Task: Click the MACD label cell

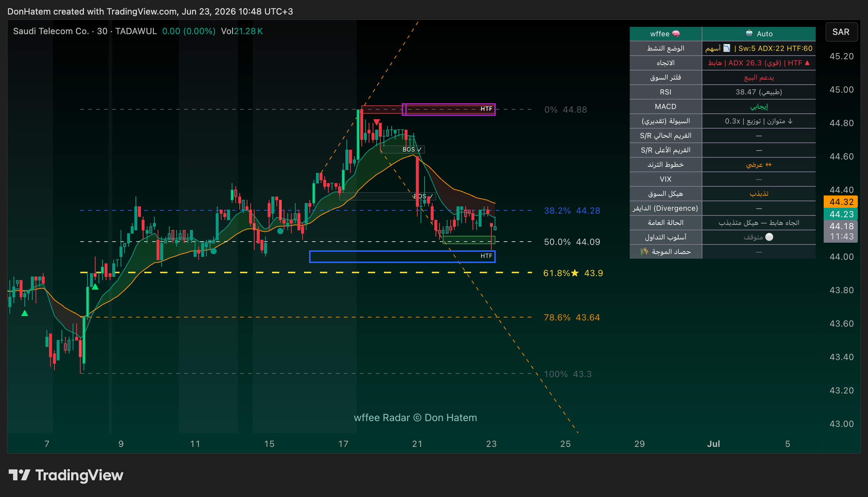Action: click(666, 106)
